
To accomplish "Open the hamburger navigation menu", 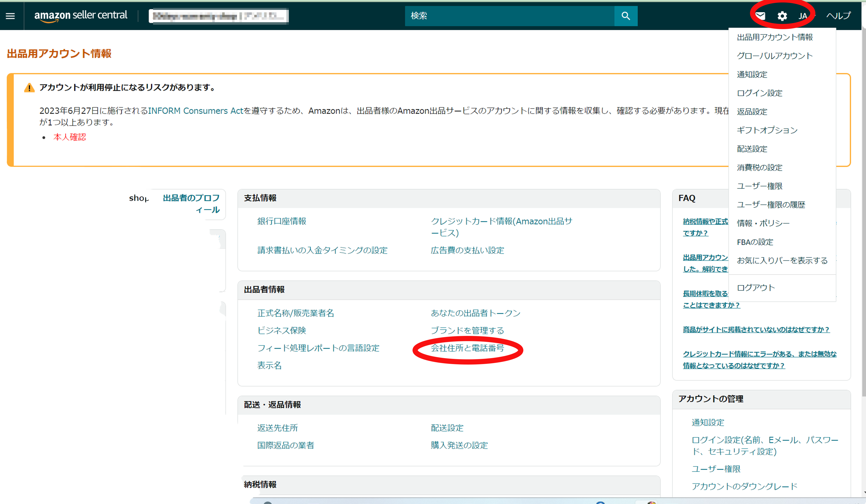I will pos(10,16).
